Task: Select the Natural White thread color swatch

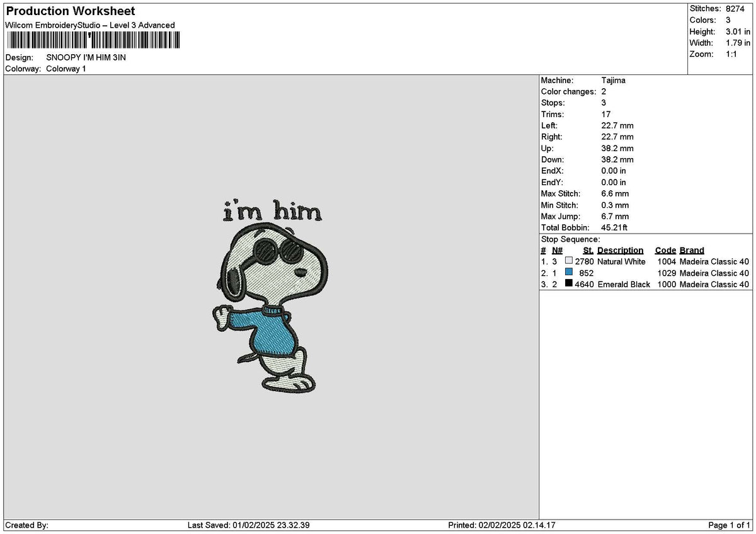Action: (x=569, y=261)
